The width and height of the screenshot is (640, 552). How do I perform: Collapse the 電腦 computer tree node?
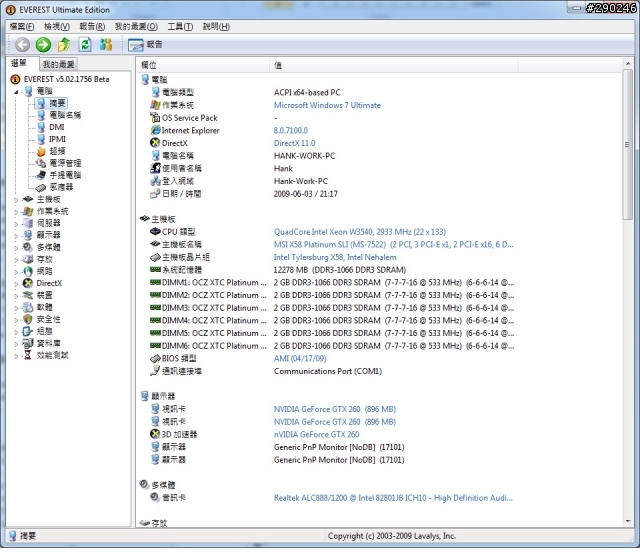pos(16,91)
